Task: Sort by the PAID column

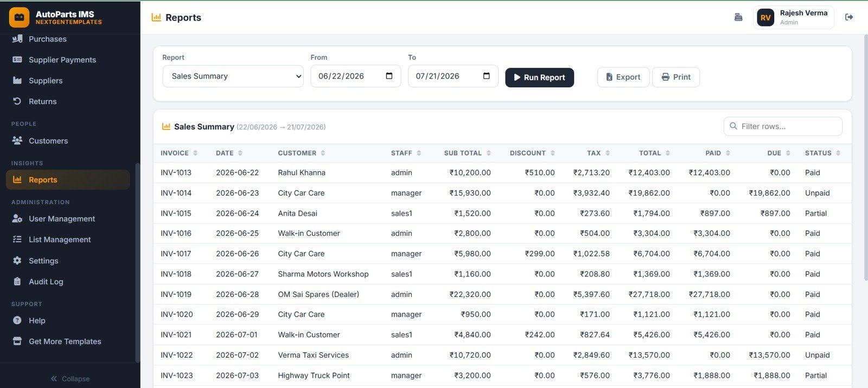Action: (718, 153)
